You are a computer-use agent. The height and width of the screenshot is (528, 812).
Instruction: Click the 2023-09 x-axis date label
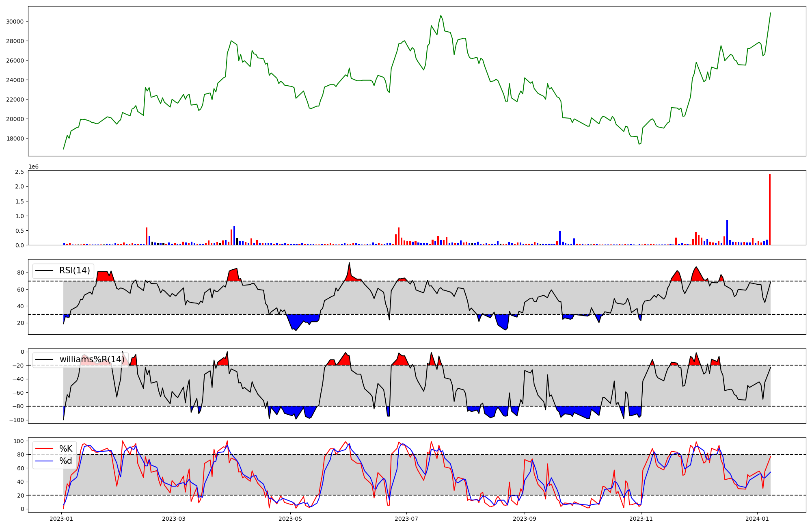click(525, 518)
